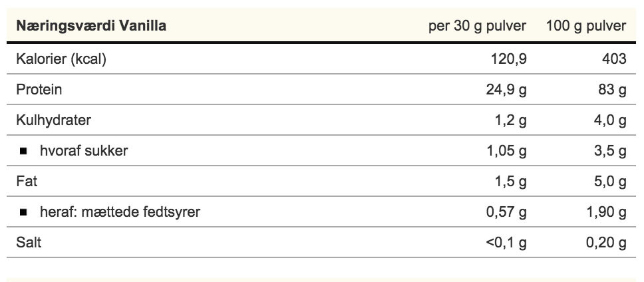Click the square bullet before hvoraf sukker
Viewport: 644px width, 282px height.
24,152
